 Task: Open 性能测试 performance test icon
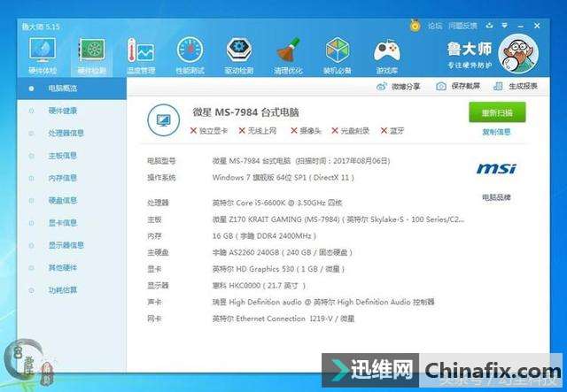click(x=190, y=56)
